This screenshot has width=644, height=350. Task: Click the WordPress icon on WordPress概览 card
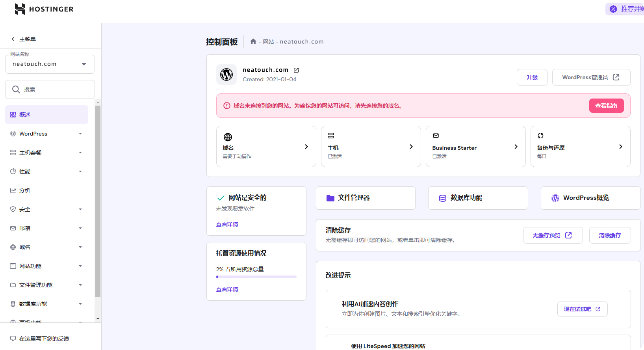[555, 198]
